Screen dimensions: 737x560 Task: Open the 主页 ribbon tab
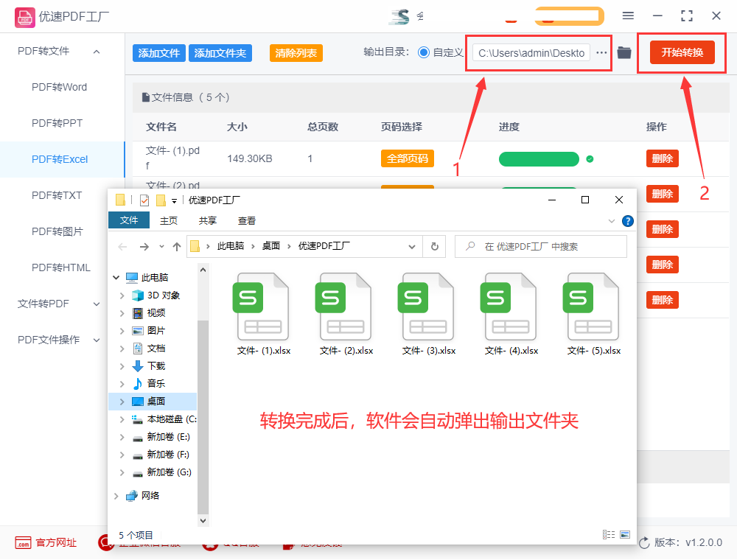169,221
